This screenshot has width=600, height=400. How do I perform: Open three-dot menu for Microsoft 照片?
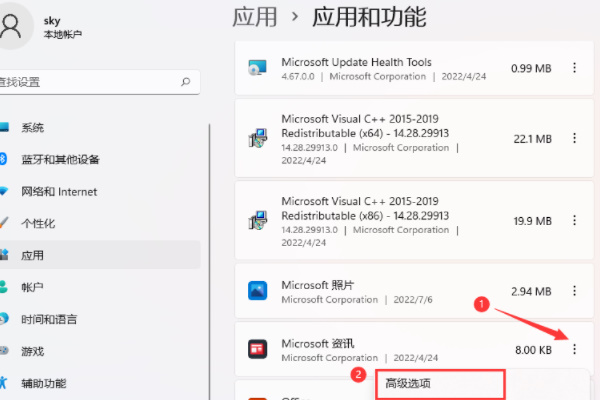pyautogui.click(x=574, y=291)
